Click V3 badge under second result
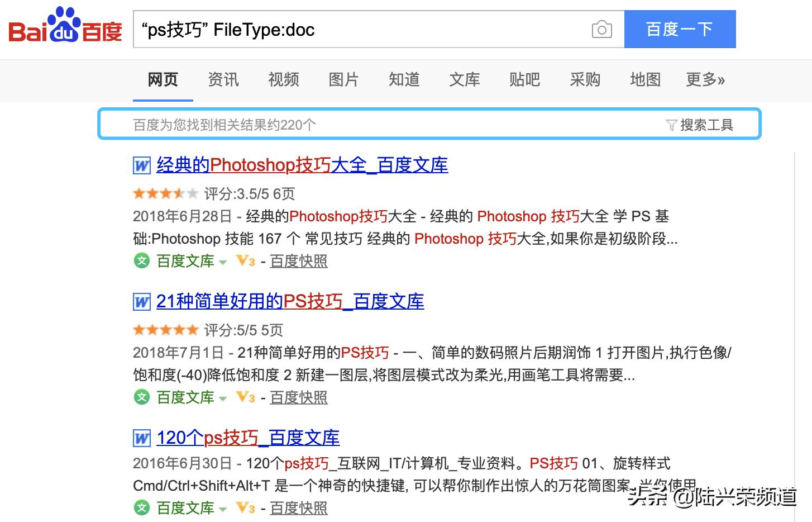The height and width of the screenshot is (522, 812). click(x=246, y=397)
